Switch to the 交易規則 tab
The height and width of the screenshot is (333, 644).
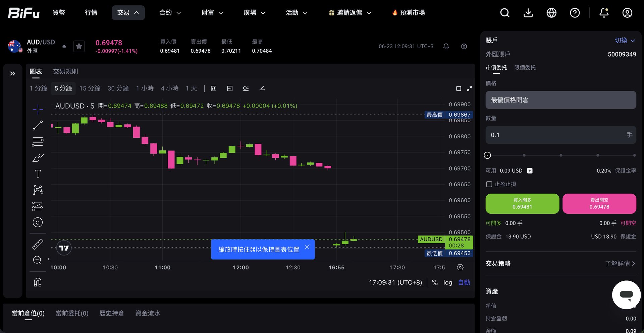pyautogui.click(x=65, y=72)
